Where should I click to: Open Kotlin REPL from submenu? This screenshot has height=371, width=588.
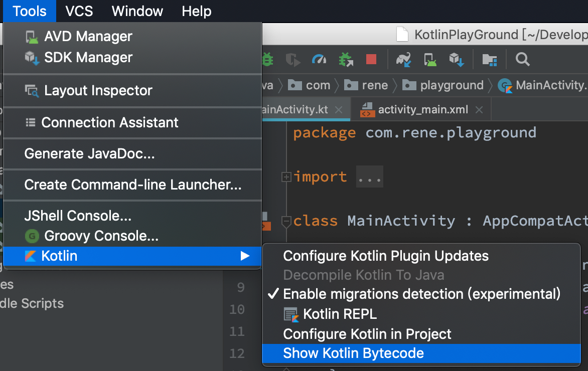coord(340,314)
